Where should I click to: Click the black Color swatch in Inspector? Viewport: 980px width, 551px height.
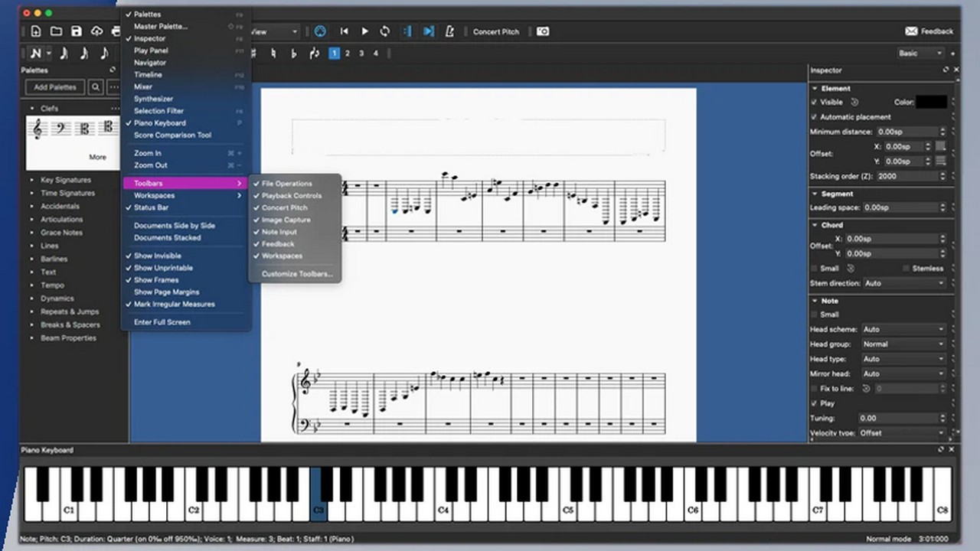click(x=932, y=102)
